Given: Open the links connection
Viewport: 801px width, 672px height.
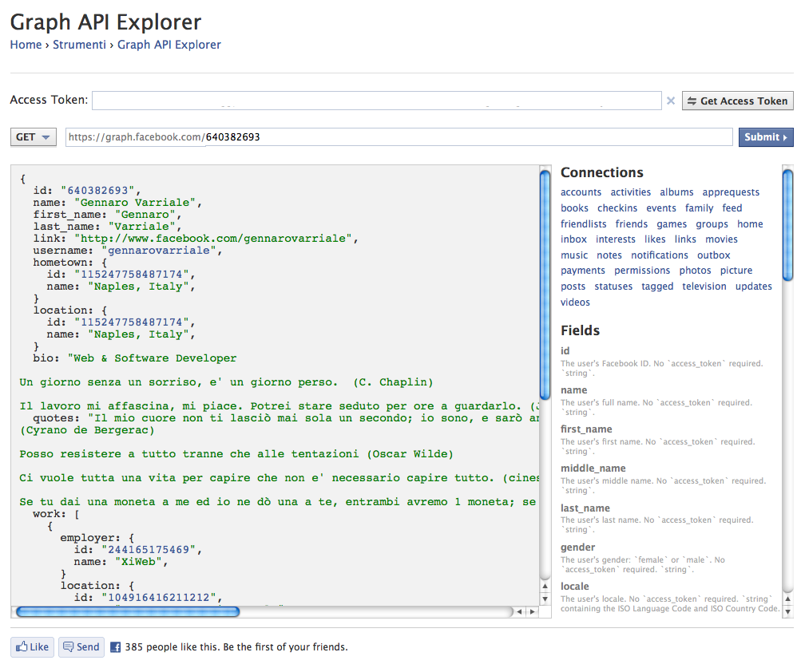Looking at the screenshot, I should coord(685,239).
